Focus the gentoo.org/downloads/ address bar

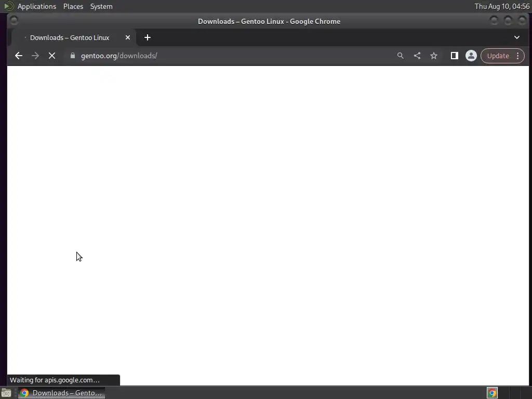click(231, 56)
